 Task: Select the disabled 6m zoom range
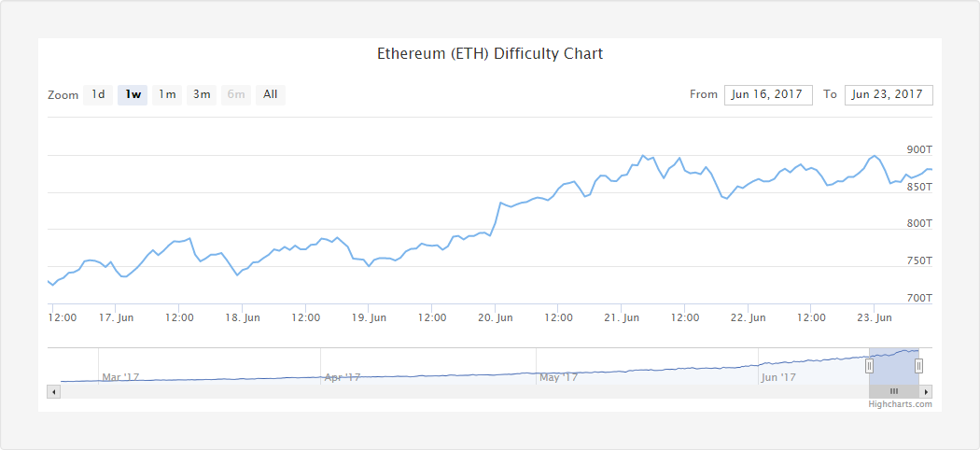tap(235, 95)
